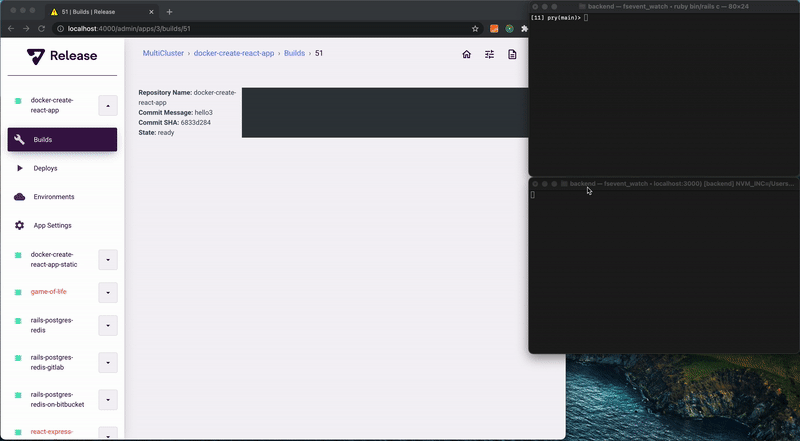This screenshot has height=441, width=800.
Task: Open the sliders settings icon in header
Action: point(489,55)
